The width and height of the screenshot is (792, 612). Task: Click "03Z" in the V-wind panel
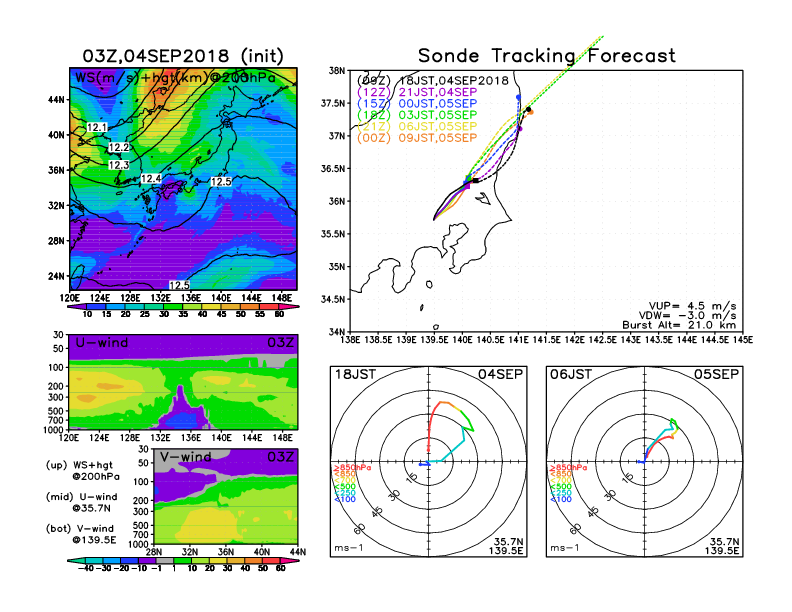(281, 457)
